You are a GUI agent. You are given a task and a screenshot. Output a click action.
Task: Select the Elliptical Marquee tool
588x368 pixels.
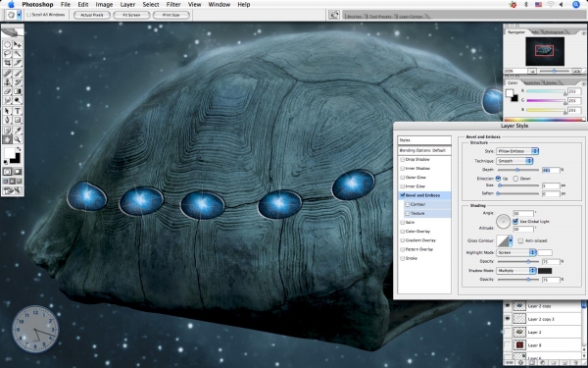(x=8, y=45)
